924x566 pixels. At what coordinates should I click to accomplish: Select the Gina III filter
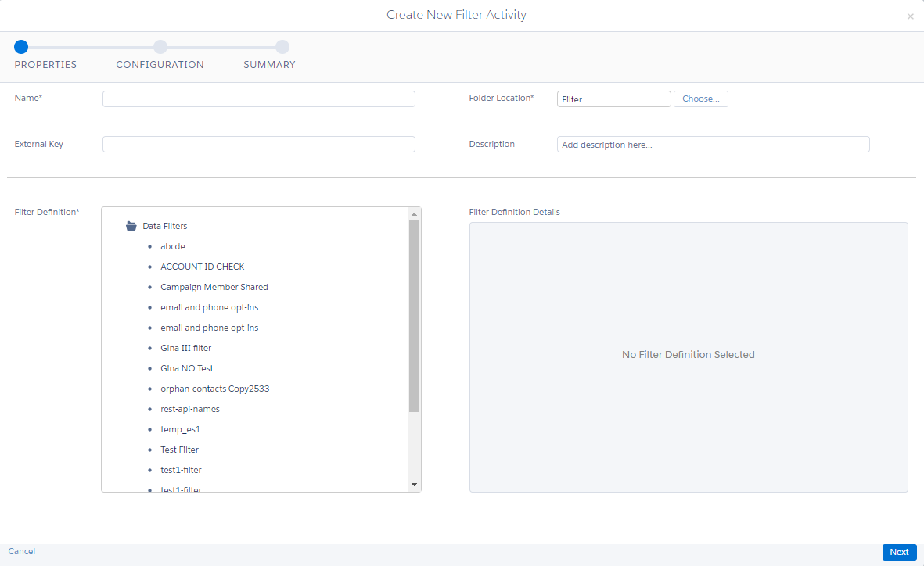click(185, 348)
